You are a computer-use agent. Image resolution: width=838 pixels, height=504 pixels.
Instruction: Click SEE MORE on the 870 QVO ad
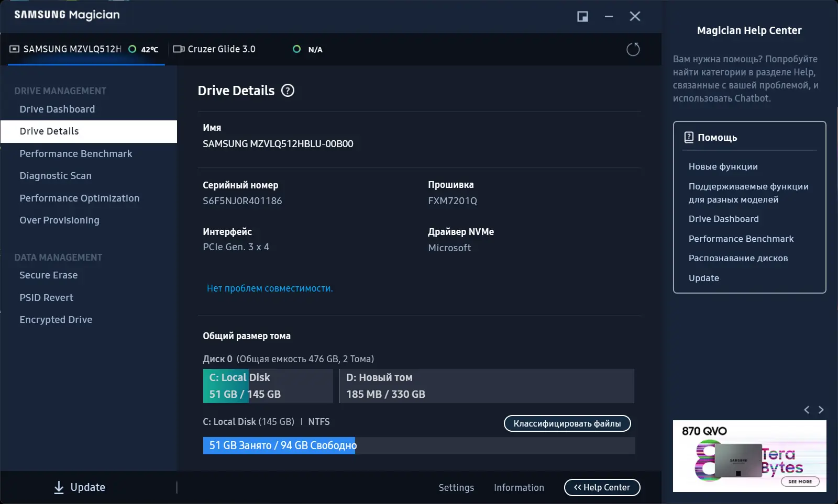pyautogui.click(x=800, y=481)
